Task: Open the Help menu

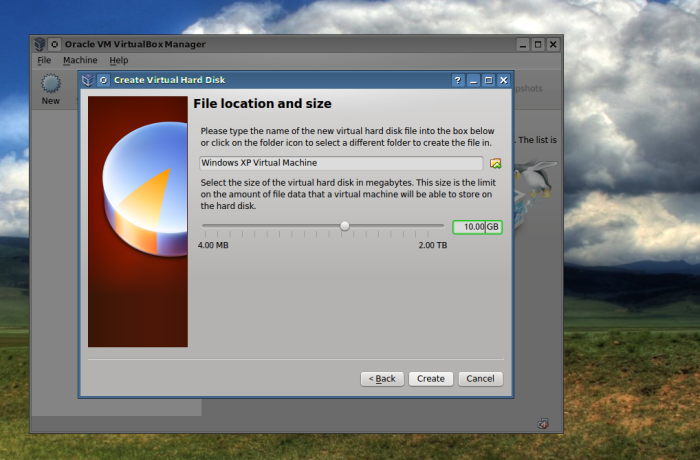Action: click(119, 60)
